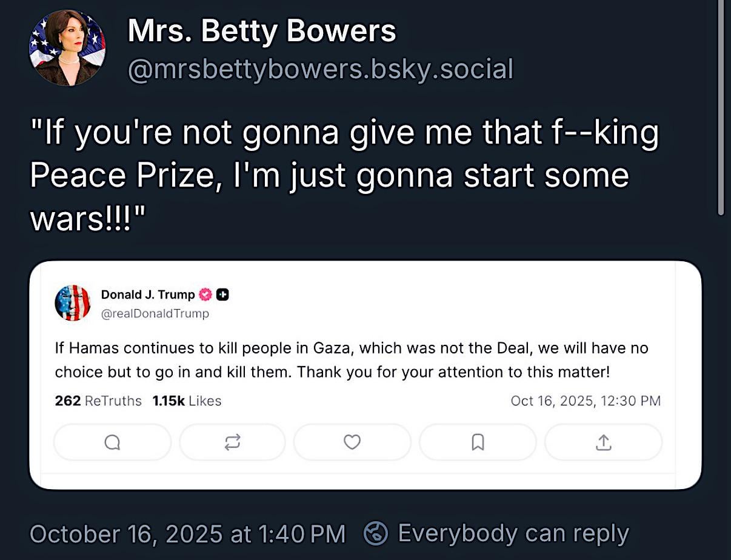Click the October 16, 2025 at 1:40 PM date
Image resolution: width=731 pixels, height=560 pixels.
[x=187, y=533]
